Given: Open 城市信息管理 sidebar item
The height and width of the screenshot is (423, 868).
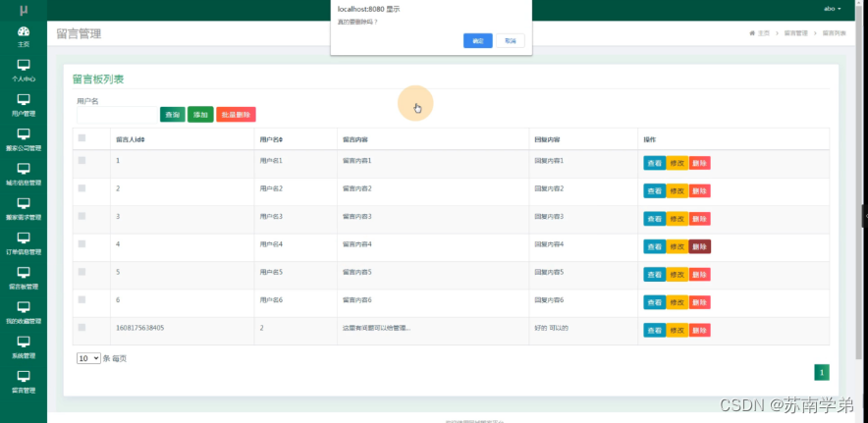Looking at the screenshot, I should [24, 175].
